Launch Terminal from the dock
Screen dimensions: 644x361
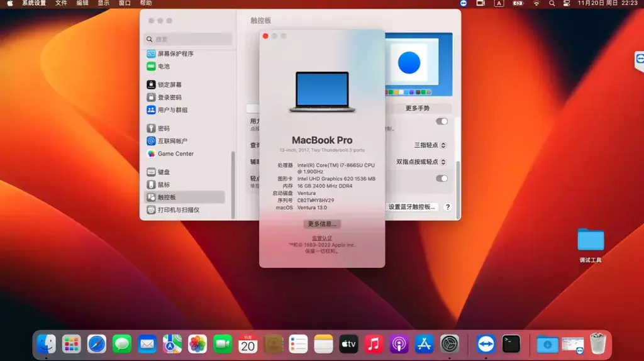(x=511, y=344)
